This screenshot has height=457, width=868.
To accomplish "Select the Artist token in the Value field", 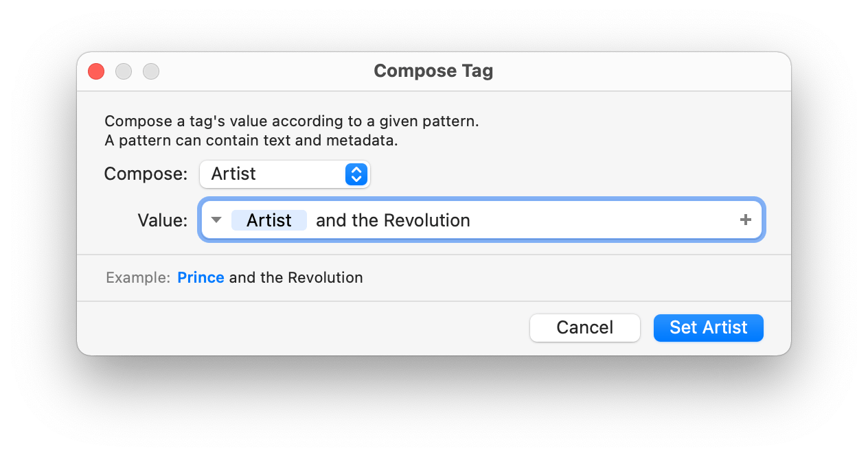I will point(269,220).
